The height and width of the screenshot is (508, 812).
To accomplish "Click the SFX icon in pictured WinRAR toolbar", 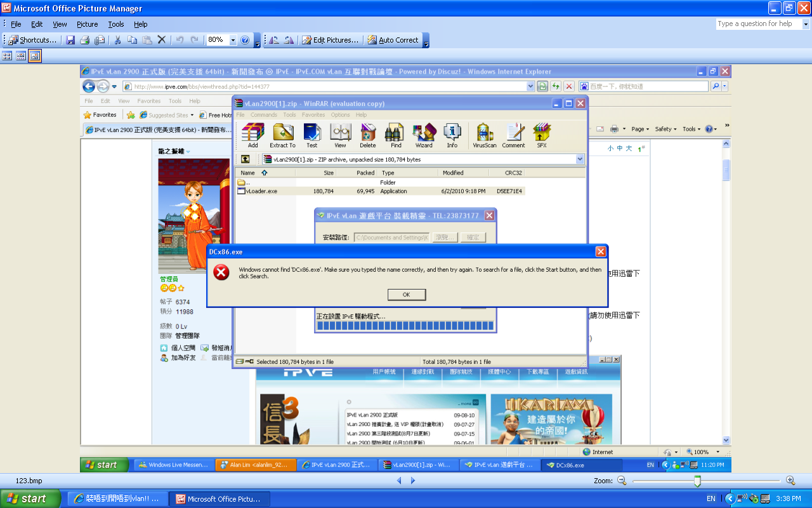I will click(x=542, y=135).
